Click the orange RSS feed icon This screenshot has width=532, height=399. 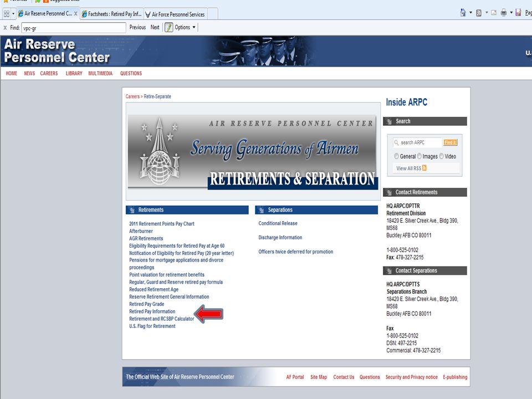[424, 168]
